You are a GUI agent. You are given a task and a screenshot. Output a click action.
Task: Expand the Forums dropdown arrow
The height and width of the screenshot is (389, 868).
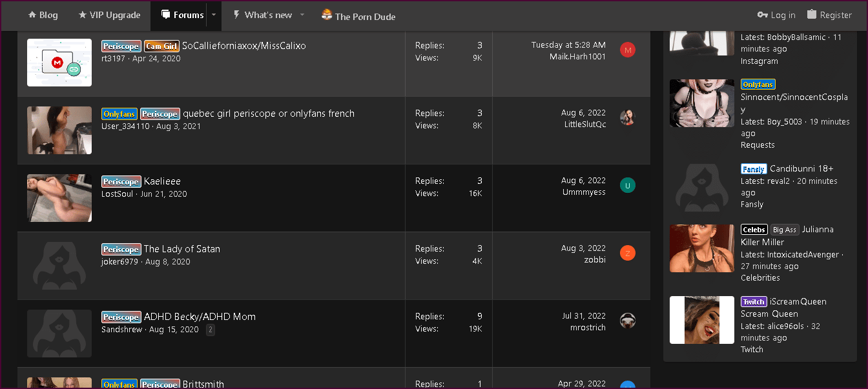click(214, 15)
